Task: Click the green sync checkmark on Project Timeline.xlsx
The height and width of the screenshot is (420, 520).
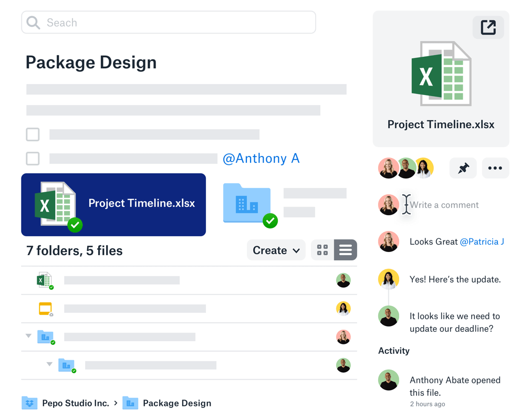Action: (x=75, y=225)
